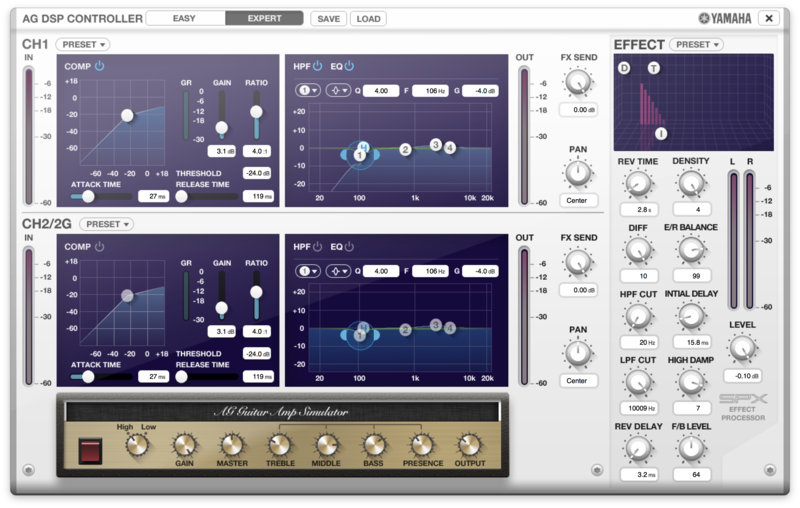Switch to the EXPERT mode tab
The height and width of the screenshot is (508, 800).
[x=264, y=18]
